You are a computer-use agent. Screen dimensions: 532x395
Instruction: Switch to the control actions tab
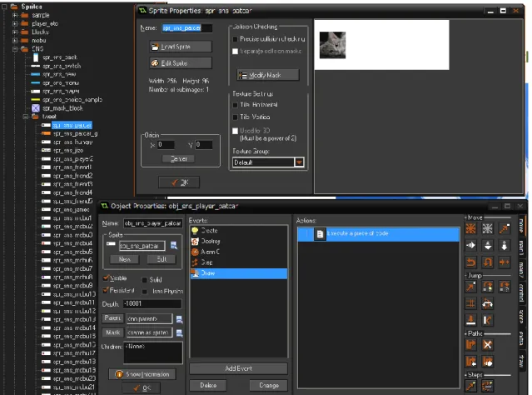pos(521,292)
